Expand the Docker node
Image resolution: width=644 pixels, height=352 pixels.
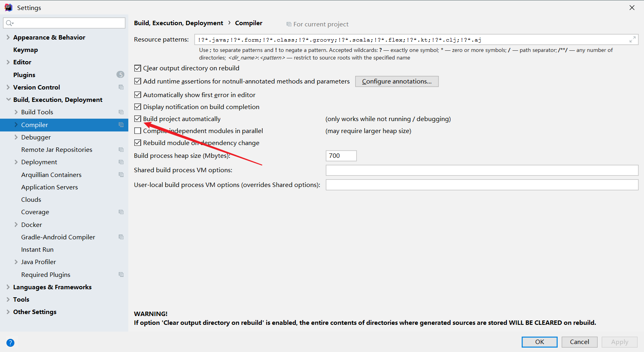[16, 225]
